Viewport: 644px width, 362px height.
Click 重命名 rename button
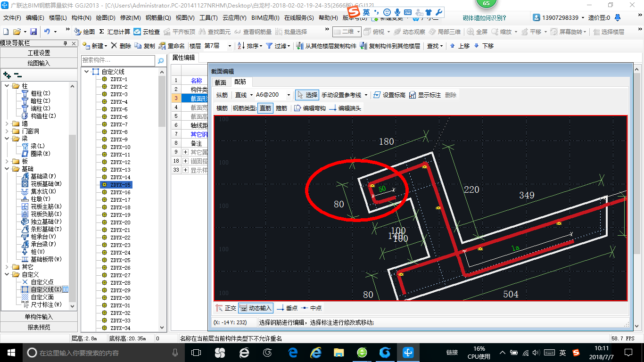[x=172, y=46]
